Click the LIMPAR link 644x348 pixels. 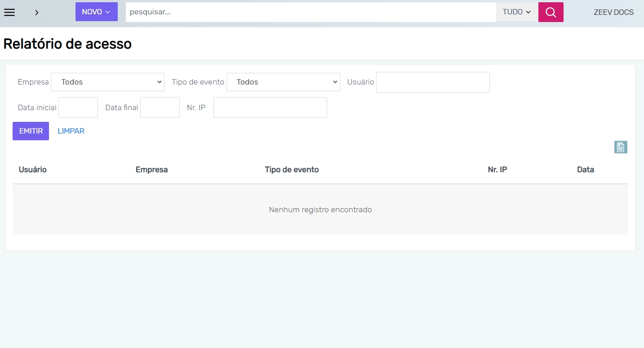pyautogui.click(x=71, y=131)
